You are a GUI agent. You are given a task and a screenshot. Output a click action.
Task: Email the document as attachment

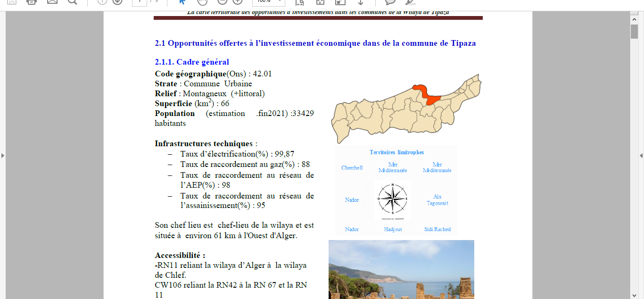(x=52, y=2)
